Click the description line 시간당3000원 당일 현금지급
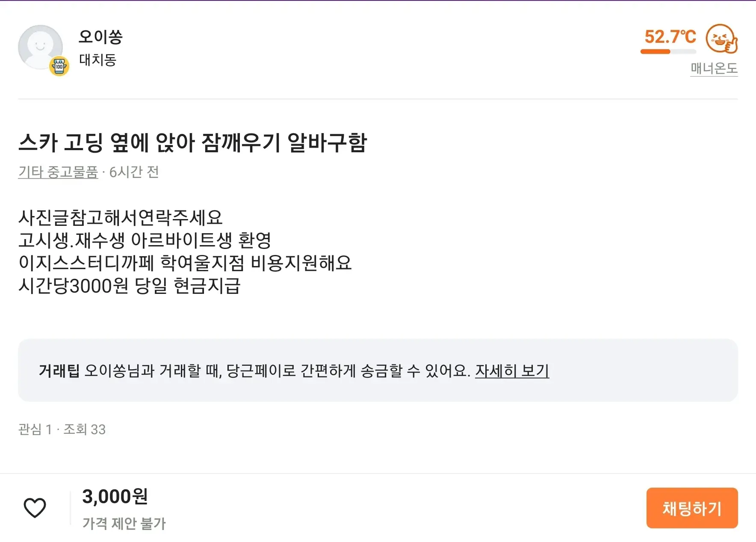Screen dimensions: 756x542 130,286
